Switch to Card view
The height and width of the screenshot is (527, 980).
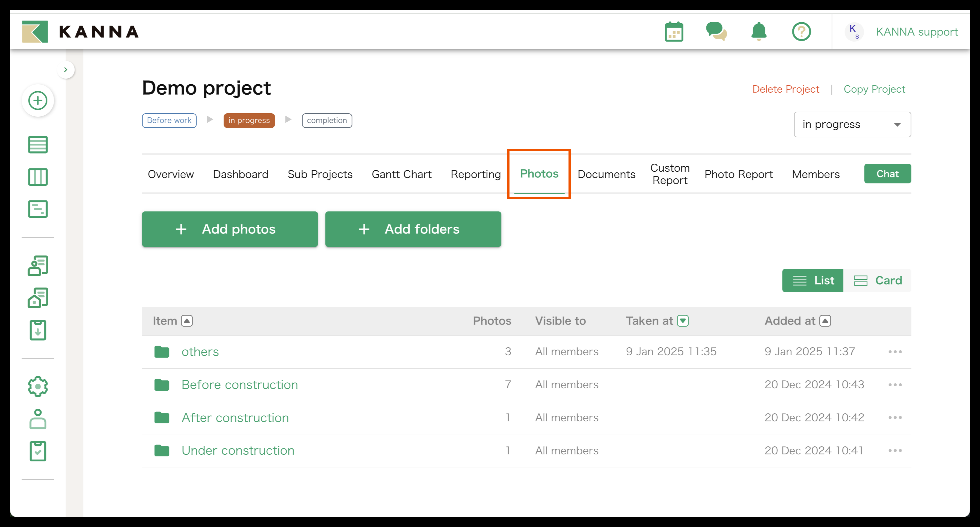point(877,281)
